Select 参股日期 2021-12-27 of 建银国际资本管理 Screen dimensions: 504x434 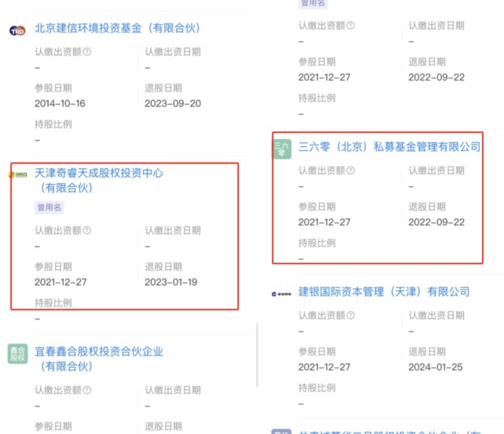[324, 367]
